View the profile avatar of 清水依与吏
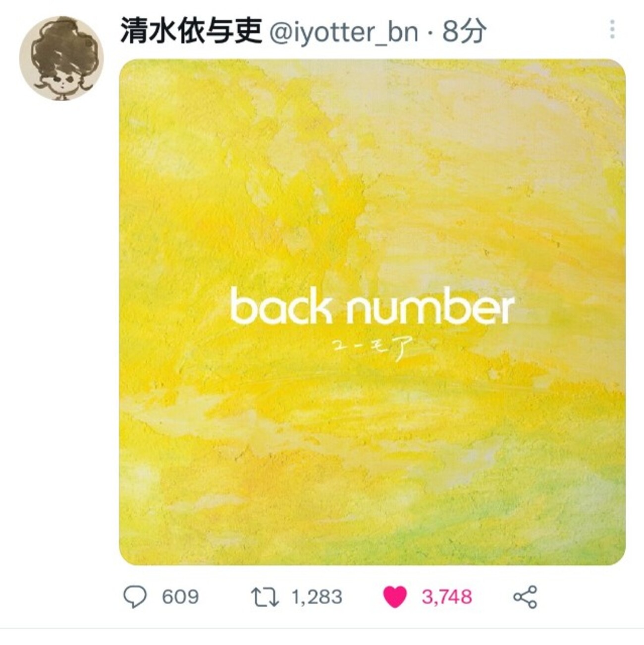The width and height of the screenshot is (644, 645). [x=61, y=58]
